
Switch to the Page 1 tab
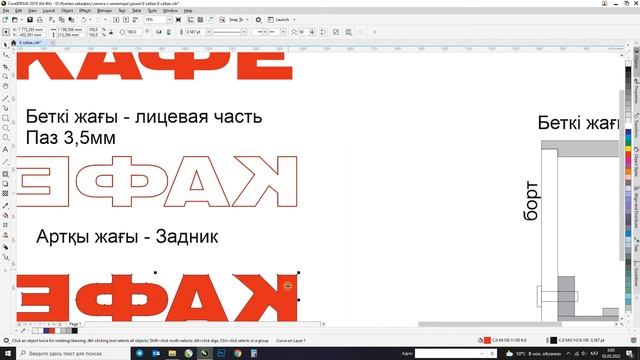(x=75, y=324)
